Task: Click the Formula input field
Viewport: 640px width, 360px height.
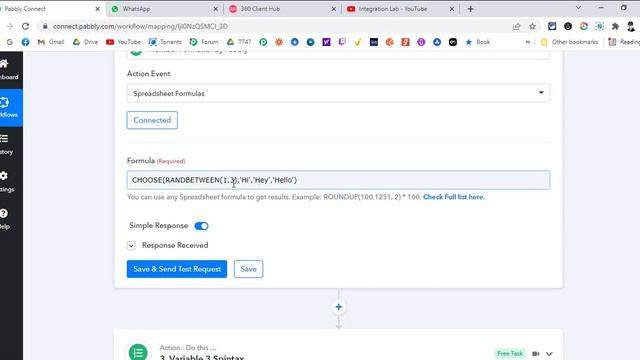Action: [x=338, y=180]
